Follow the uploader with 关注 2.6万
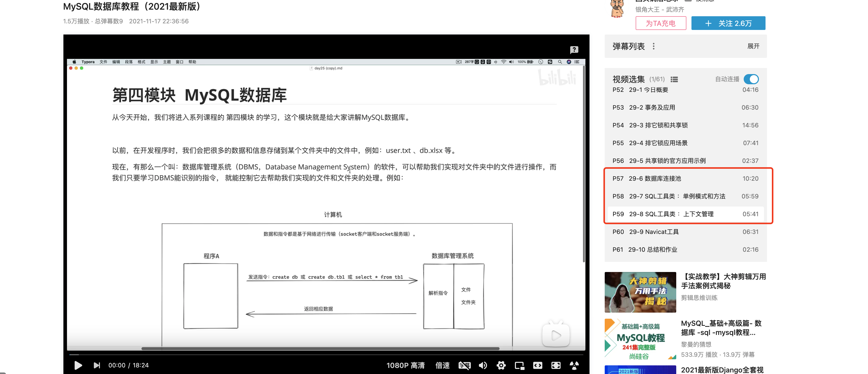Screen dimensions: 868x374 pos(728,23)
